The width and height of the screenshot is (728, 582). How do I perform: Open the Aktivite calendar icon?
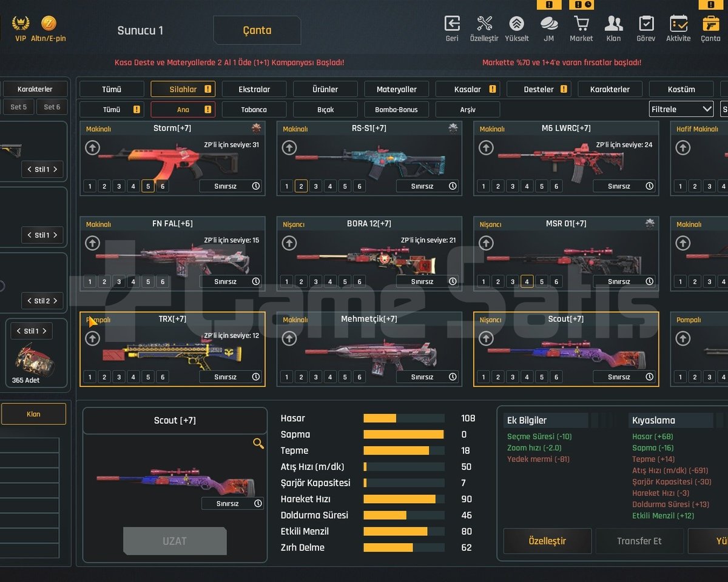pyautogui.click(x=678, y=24)
